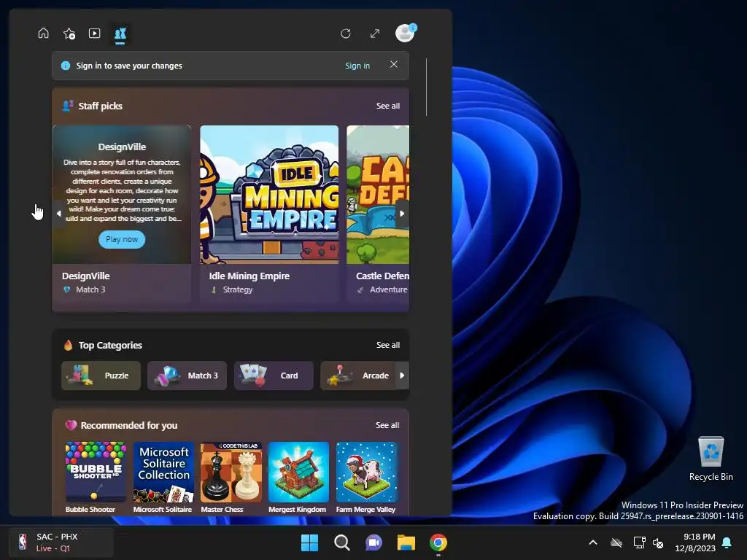The height and width of the screenshot is (560, 747).
Task: Click the Strategy genre label
Action: click(x=238, y=289)
